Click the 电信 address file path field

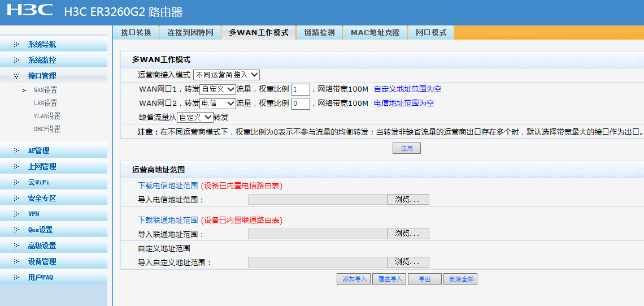pyautogui.click(x=318, y=200)
